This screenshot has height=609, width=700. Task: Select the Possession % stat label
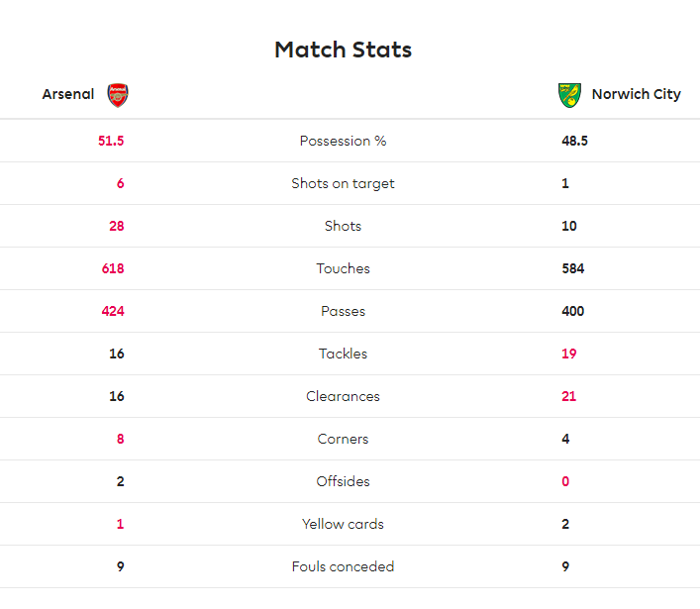[343, 141]
